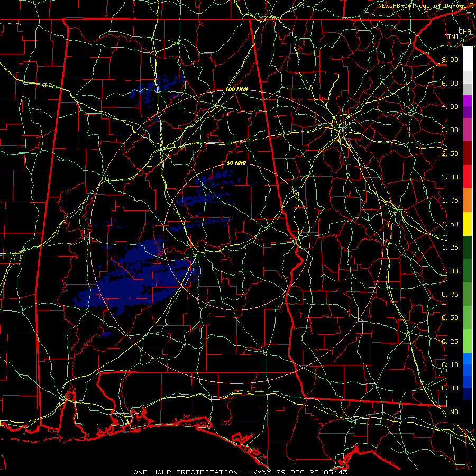476x476 pixels.
Task: Click the 50 NMI range ring label
Action: coord(236,163)
